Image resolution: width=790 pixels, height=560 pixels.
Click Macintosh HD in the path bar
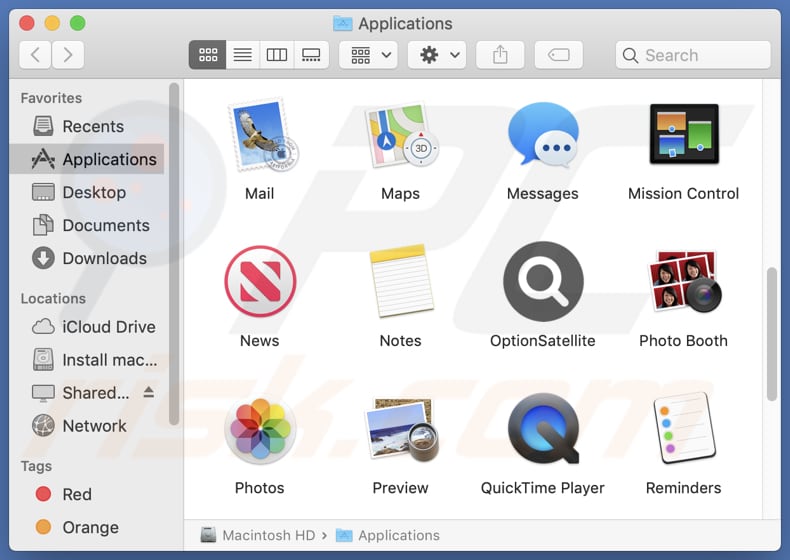tap(258, 535)
